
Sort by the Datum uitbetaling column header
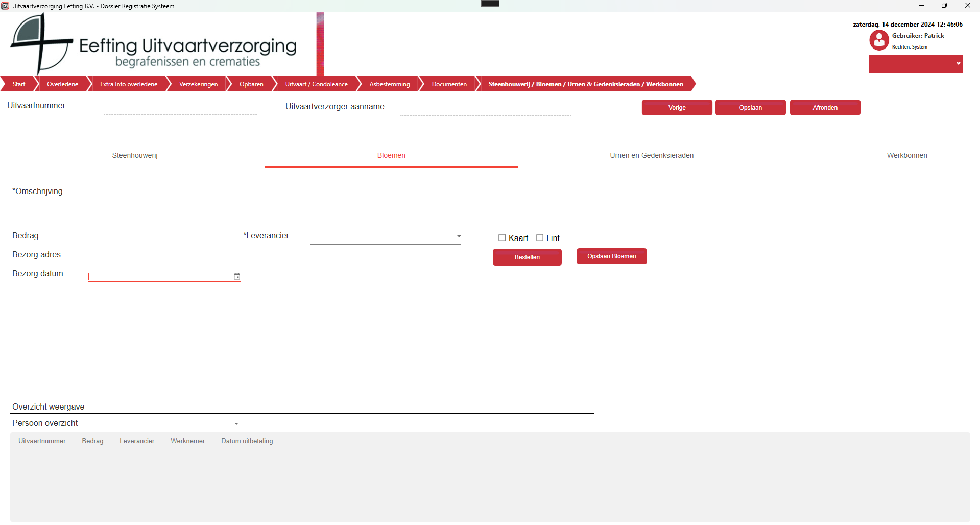pos(247,441)
